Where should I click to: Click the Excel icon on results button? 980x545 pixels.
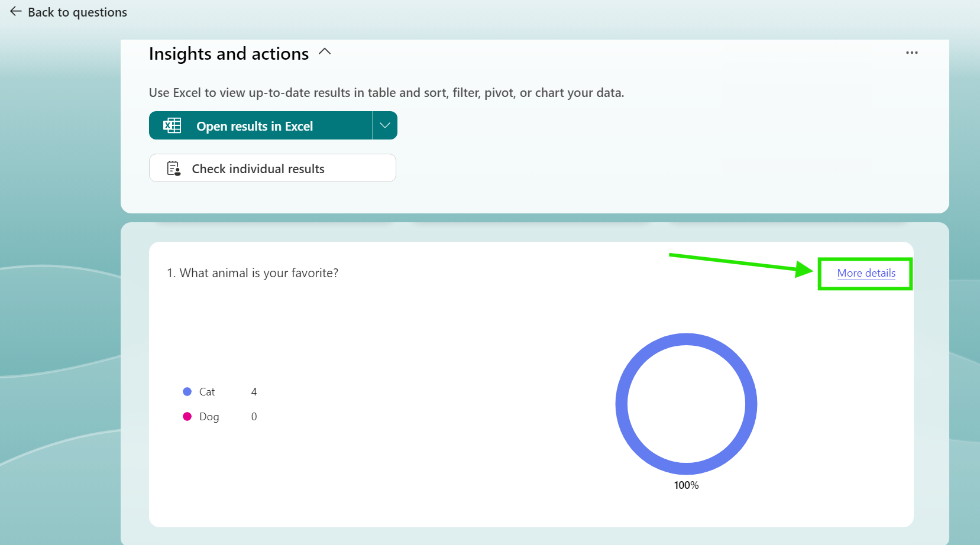tap(172, 125)
